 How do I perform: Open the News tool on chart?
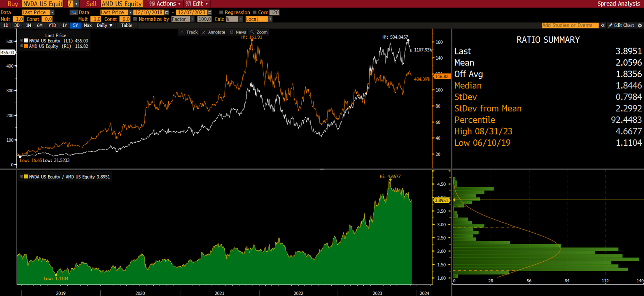(238, 32)
